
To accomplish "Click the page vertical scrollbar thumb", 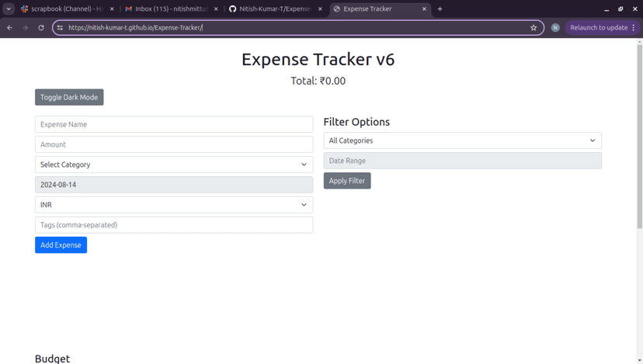I will pyautogui.click(x=639, y=137).
